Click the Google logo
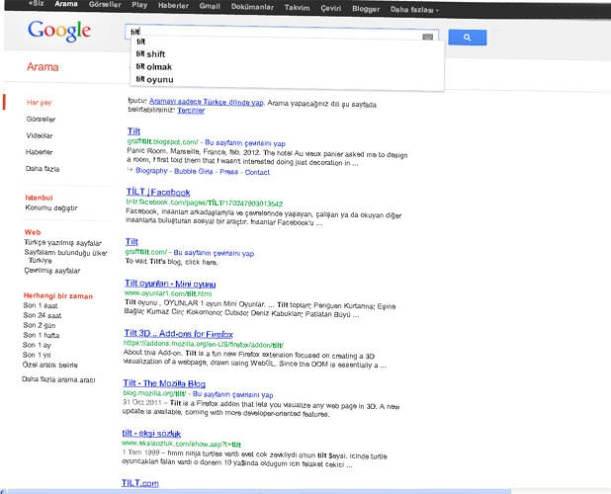This screenshot has height=494, width=611. pos(59,31)
